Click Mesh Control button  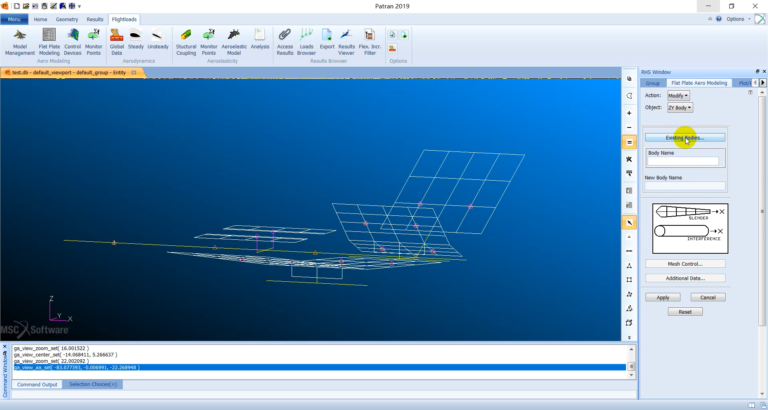[685, 264]
